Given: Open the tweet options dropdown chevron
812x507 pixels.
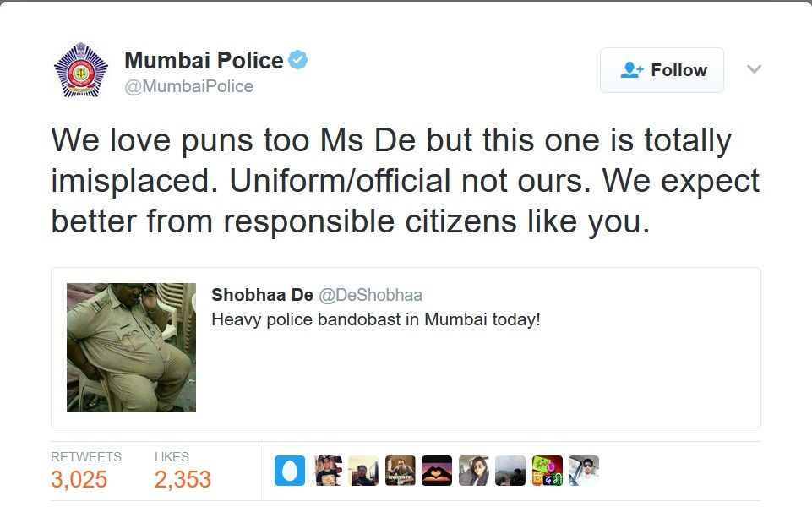Looking at the screenshot, I should click(755, 69).
